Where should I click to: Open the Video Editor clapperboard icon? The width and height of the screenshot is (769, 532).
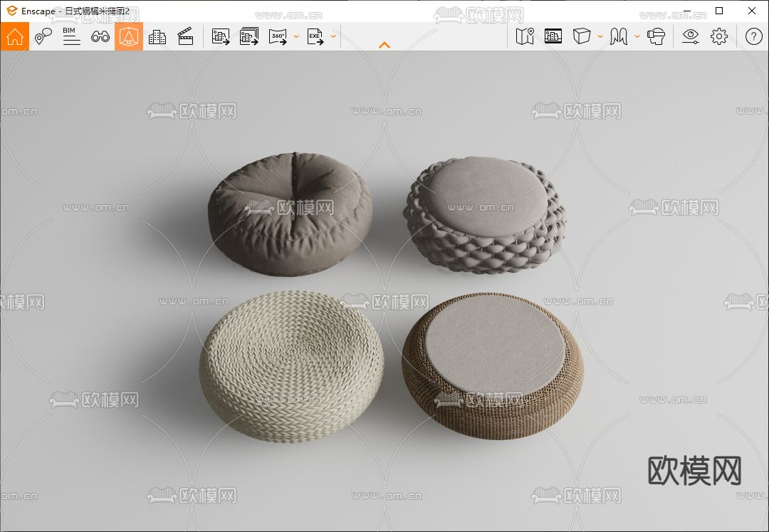pos(186,36)
